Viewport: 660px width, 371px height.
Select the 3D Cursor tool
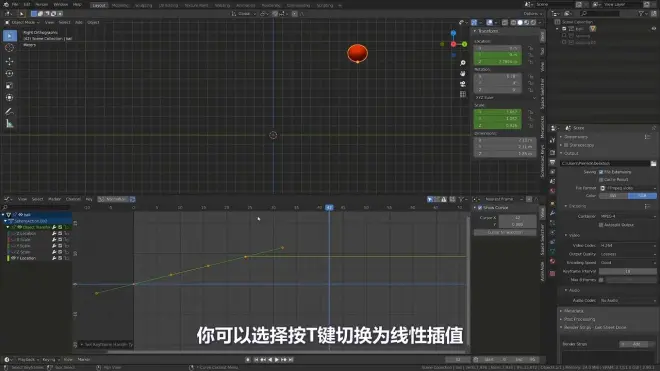point(9,48)
